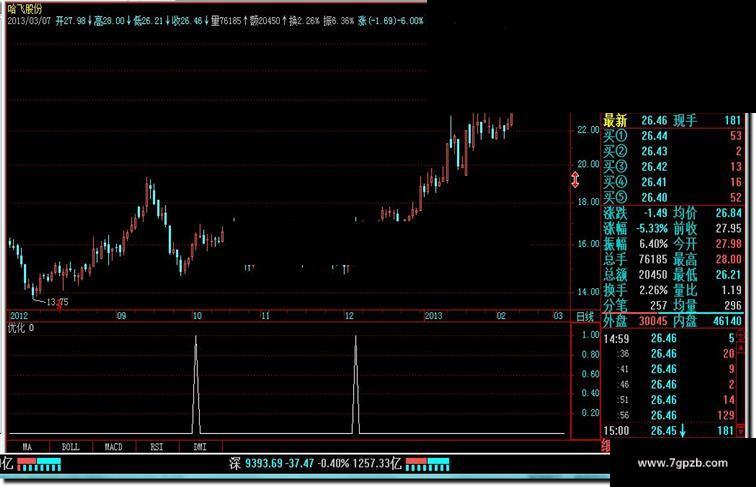The width and height of the screenshot is (756, 487).
Task: Click Shenzhen index red-cyan volume bar indicator
Action: [x=427, y=465]
